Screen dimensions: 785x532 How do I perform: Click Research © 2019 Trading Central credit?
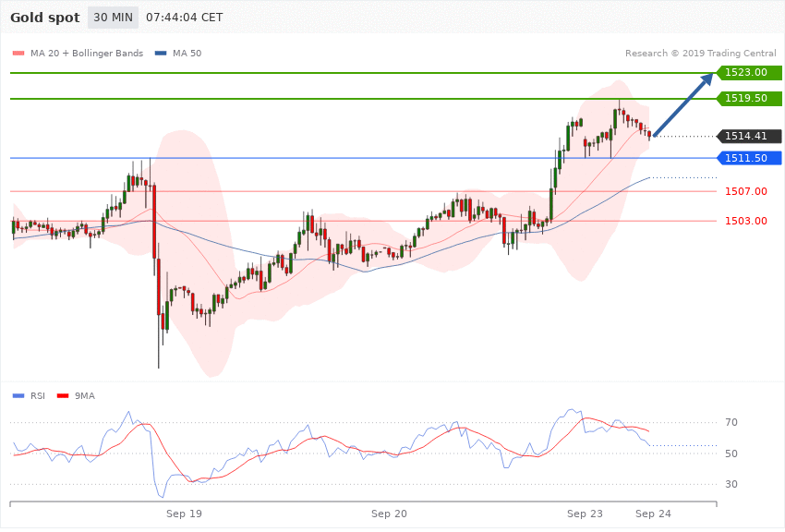point(700,53)
